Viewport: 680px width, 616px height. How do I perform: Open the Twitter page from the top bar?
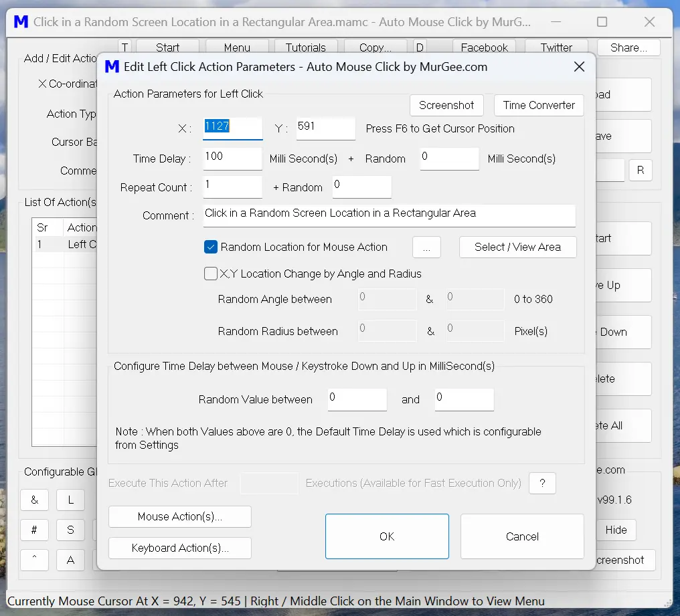click(x=556, y=47)
